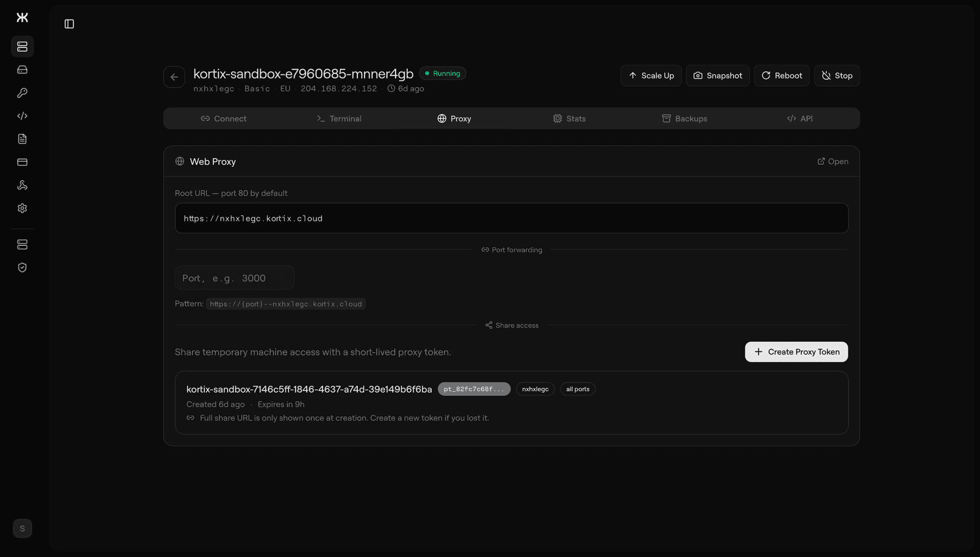Go back using the arrow button
This screenshot has width=980, height=557.
click(174, 77)
